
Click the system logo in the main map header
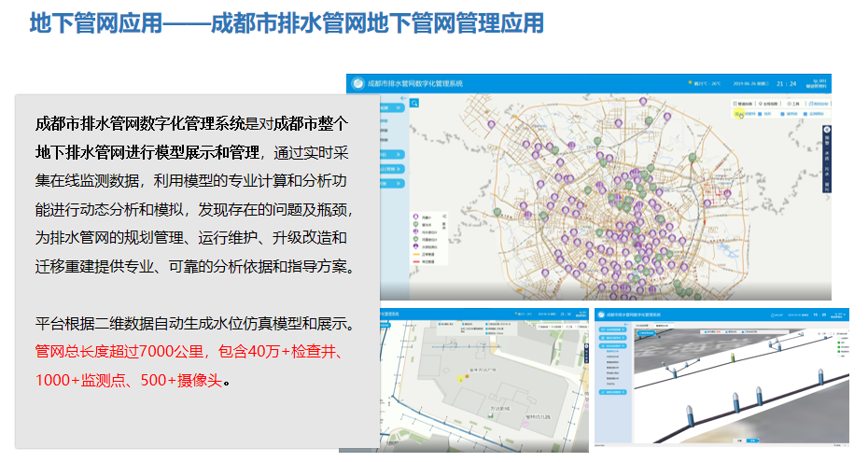[x=357, y=83]
